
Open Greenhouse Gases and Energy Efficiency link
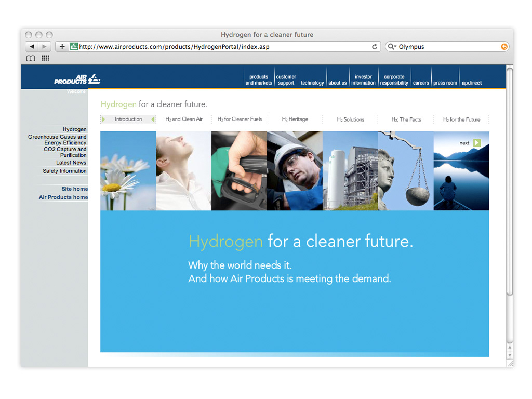click(57, 140)
